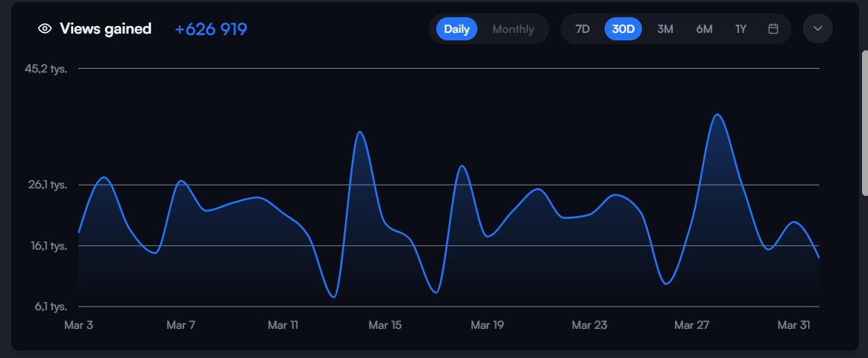
Task: Switch chart to Monthly view
Action: (513, 28)
